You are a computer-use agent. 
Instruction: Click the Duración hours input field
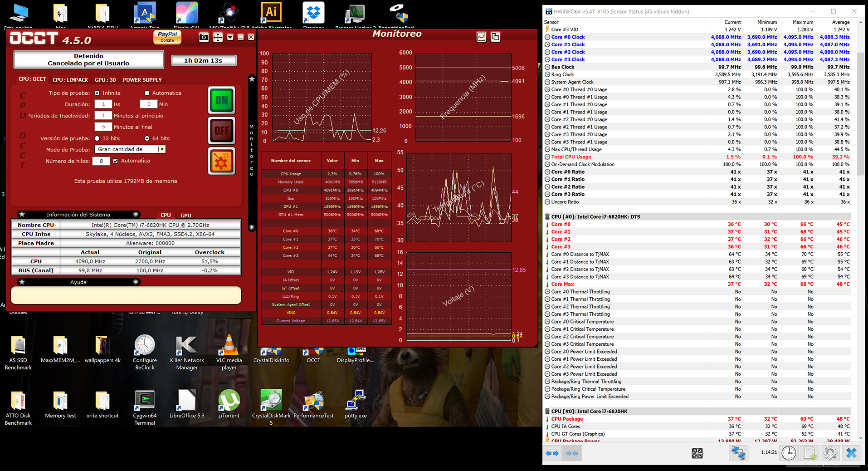click(x=103, y=104)
